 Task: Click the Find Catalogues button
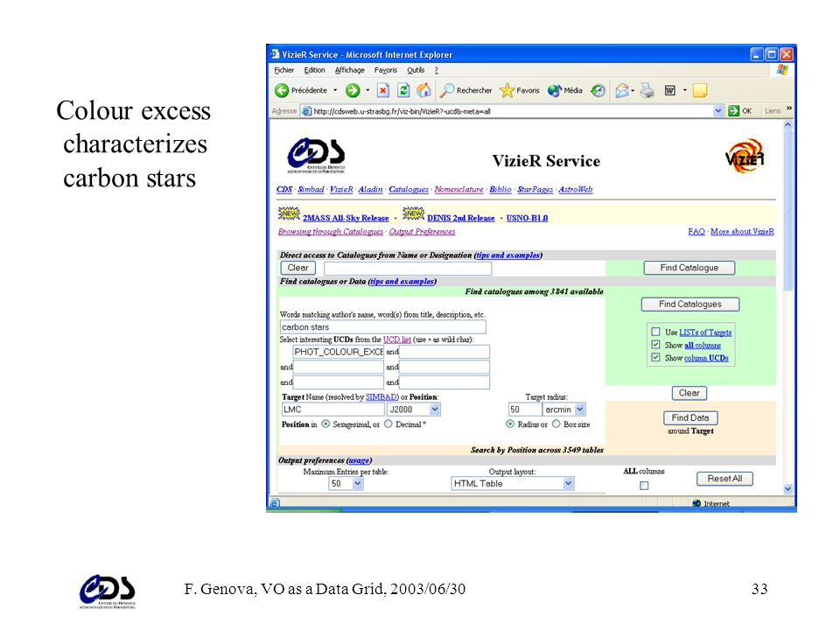pos(690,304)
